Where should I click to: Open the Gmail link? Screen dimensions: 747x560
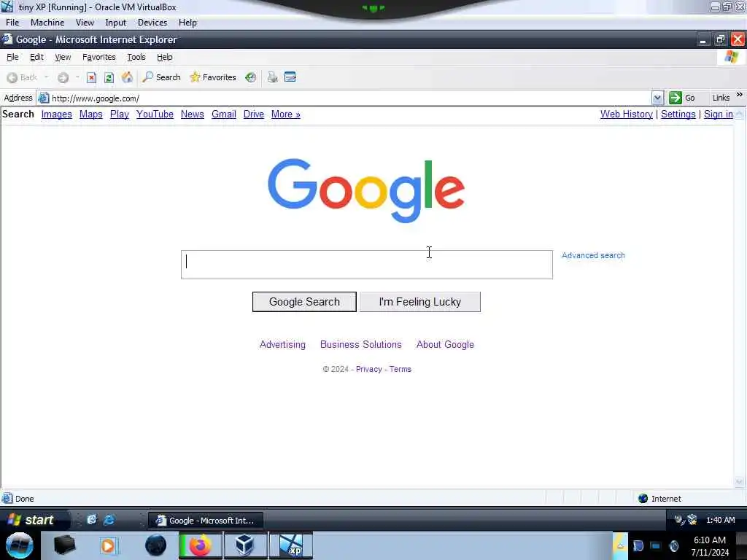(x=224, y=114)
